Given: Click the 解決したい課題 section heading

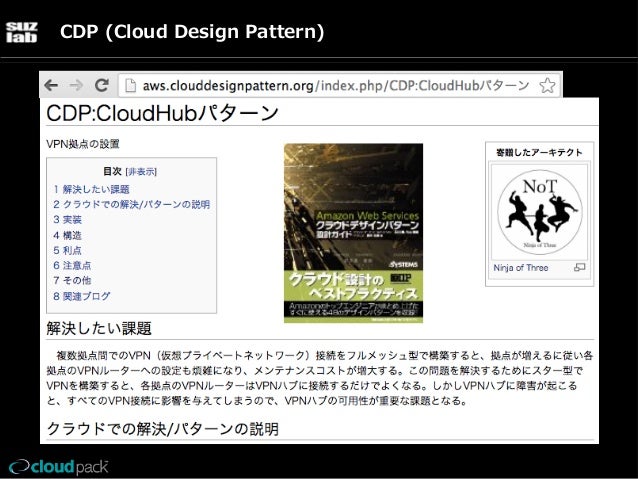Looking at the screenshot, I should (99, 328).
